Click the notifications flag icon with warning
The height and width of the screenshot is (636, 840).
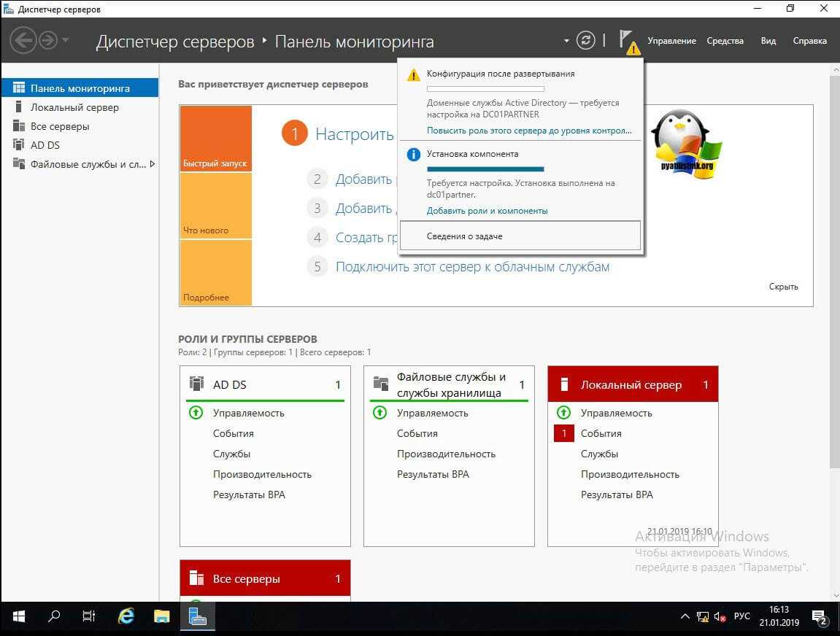[x=627, y=41]
